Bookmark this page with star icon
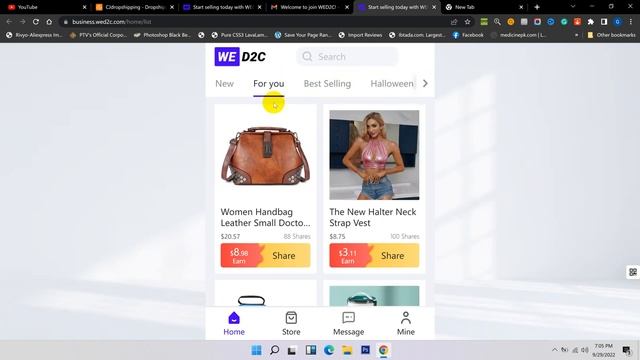Viewport: 640px width, 360px height. (x=467, y=22)
